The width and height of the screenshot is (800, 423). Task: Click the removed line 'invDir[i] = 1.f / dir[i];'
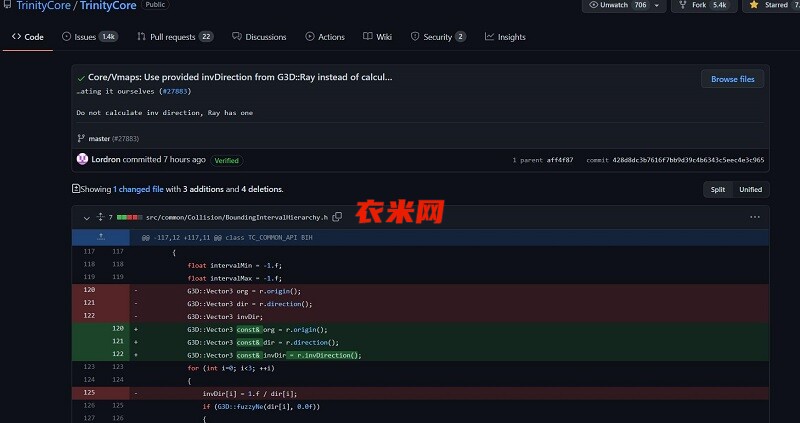coord(249,394)
